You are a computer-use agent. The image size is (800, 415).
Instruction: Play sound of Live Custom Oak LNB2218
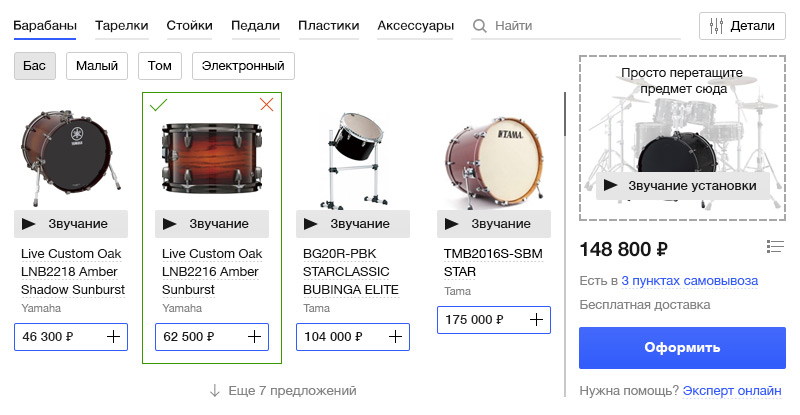coord(71,224)
